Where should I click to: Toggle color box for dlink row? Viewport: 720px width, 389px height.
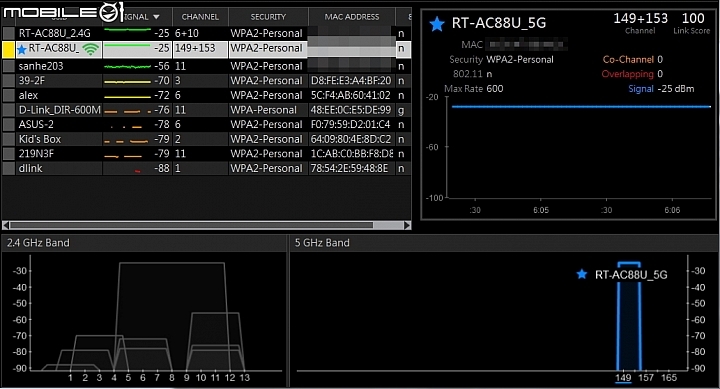(9, 169)
